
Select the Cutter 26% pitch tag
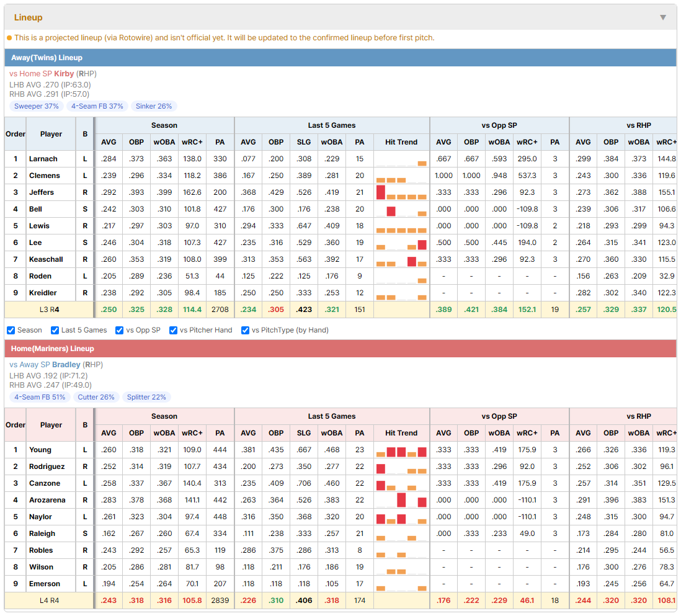pos(96,397)
